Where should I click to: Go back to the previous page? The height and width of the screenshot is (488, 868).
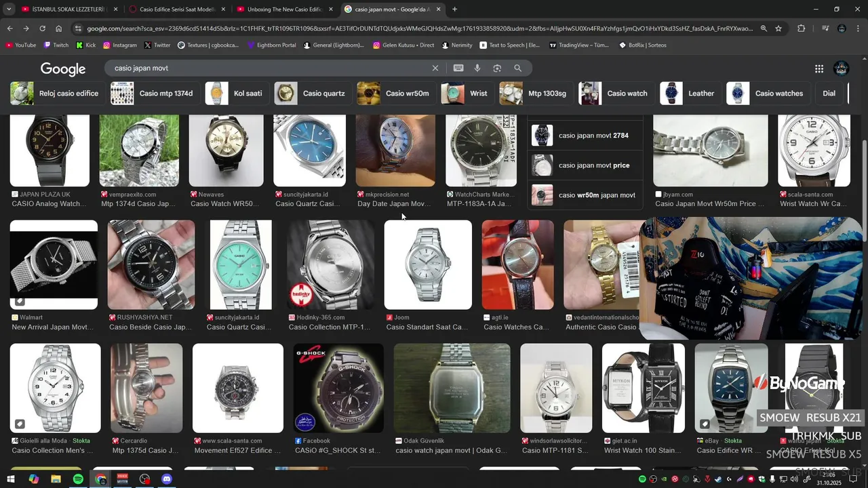pyautogui.click(x=9, y=28)
